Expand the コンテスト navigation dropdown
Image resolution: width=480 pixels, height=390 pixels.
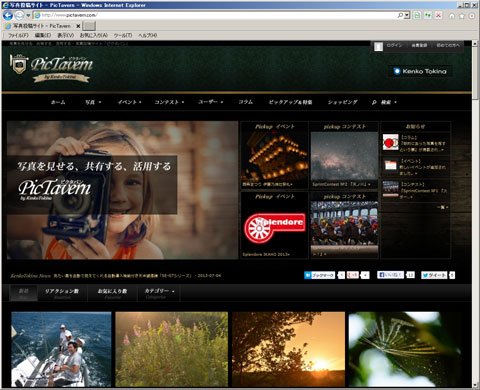169,102
